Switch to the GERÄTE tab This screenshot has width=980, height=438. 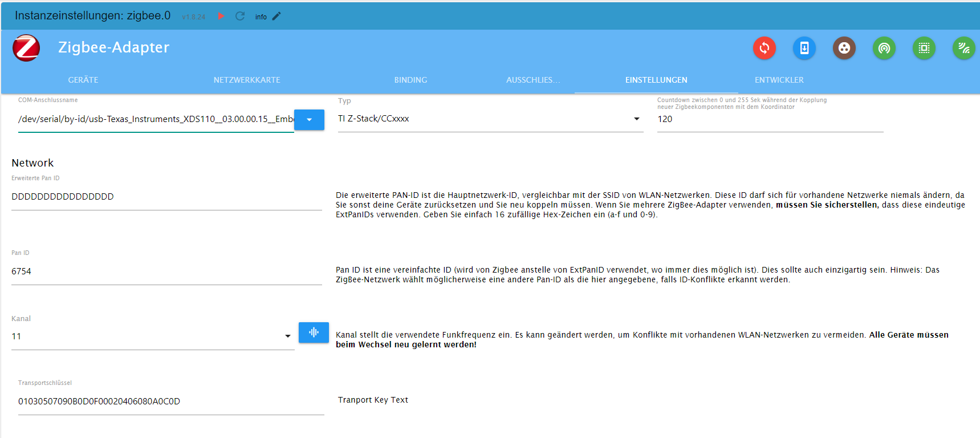(x=83, y=80)
